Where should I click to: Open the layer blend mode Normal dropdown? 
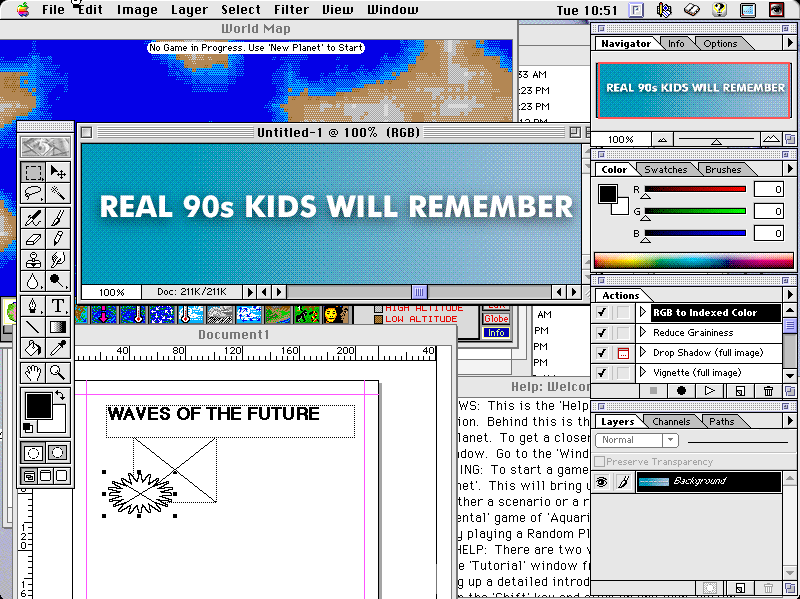pos(637,440)
